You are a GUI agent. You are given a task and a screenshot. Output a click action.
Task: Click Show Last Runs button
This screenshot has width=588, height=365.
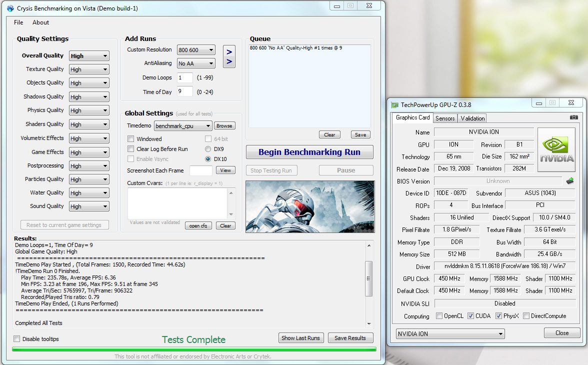point(301,337)
